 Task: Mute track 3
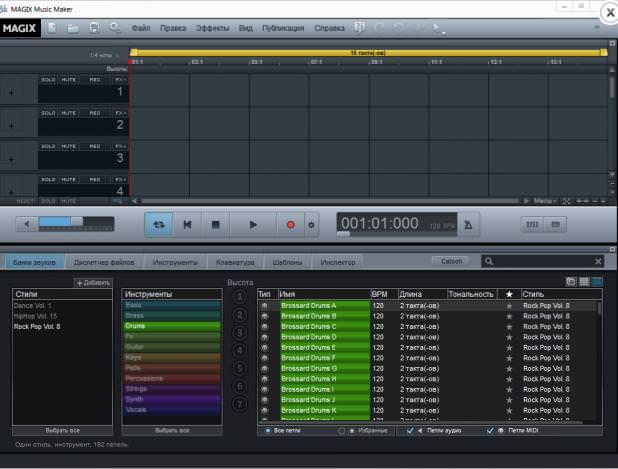68,146
